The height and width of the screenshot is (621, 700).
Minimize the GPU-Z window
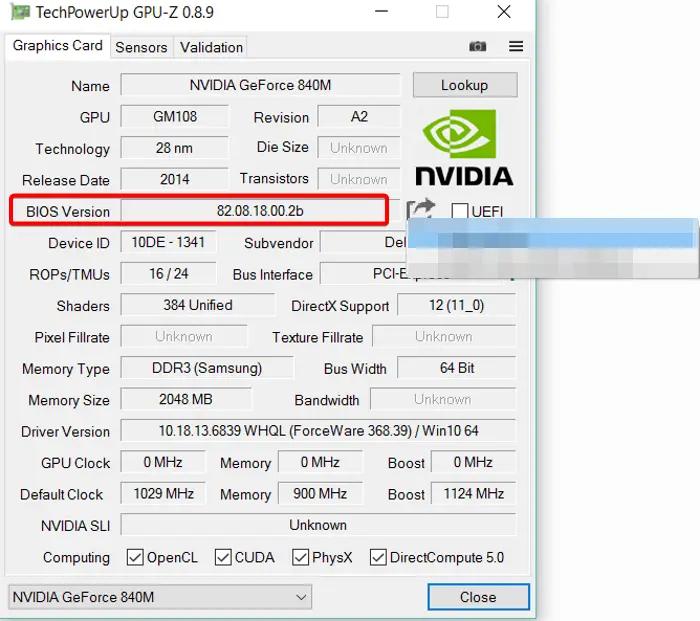click(381, 12)
